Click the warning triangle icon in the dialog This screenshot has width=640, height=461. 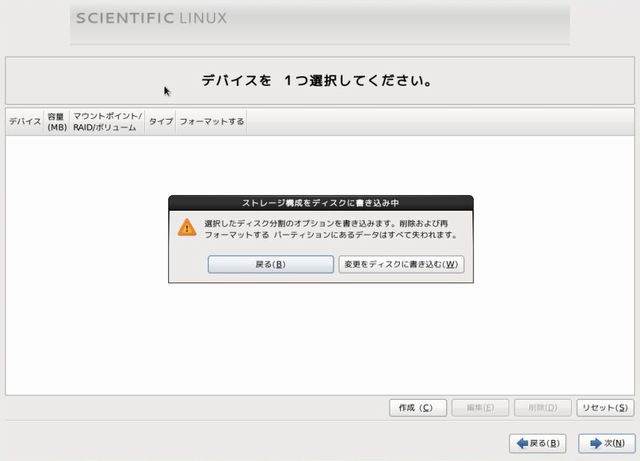click(187, 228)
